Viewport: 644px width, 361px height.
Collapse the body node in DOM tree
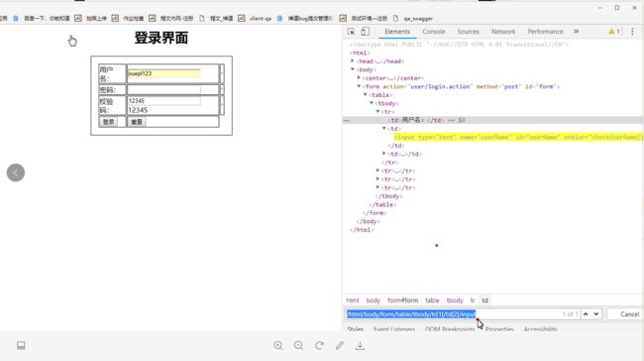point(353,69)
